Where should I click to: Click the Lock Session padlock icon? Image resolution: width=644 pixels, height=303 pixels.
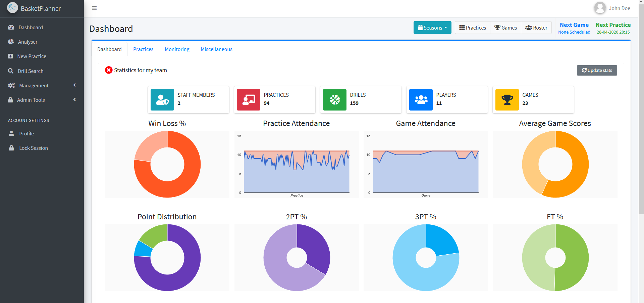[11, 148]
